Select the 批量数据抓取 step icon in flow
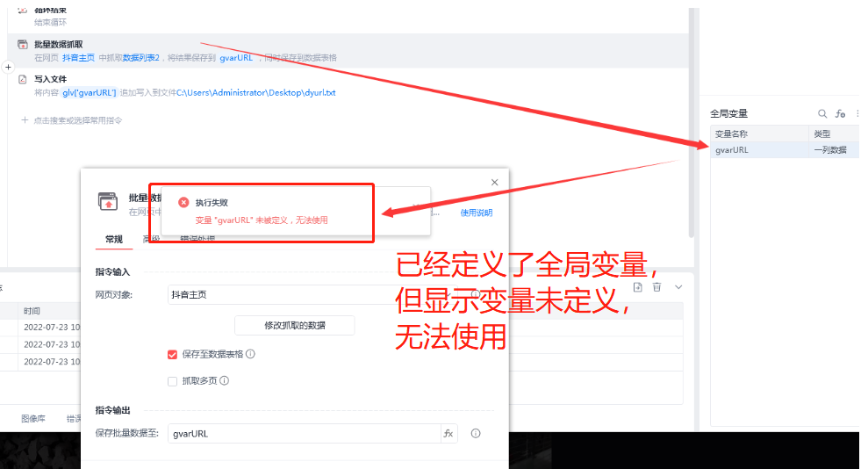 23,44
